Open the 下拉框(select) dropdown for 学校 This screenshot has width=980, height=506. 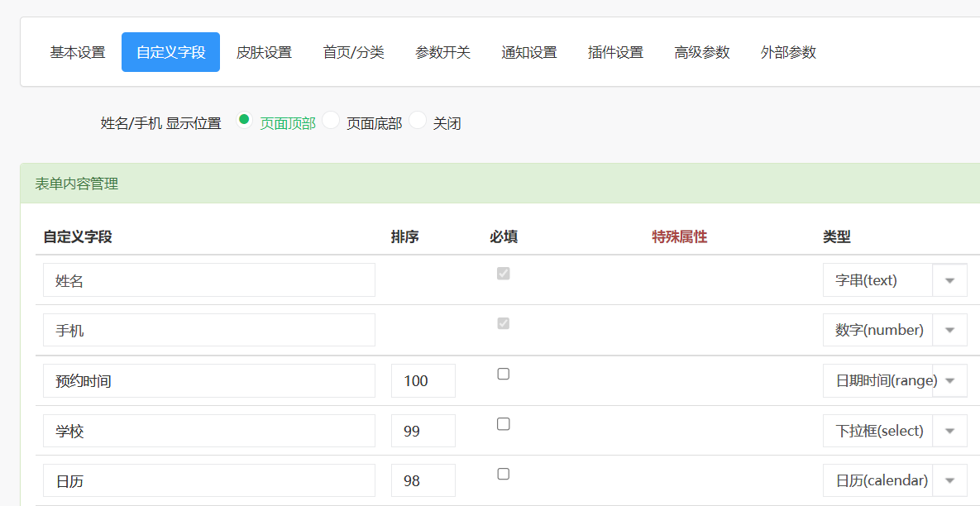[949, 430]
